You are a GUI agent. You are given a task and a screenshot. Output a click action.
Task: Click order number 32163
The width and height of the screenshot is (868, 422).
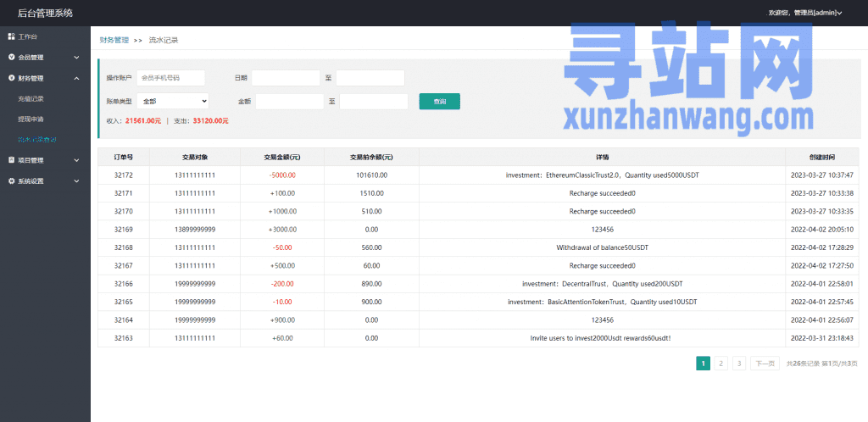click(124, 338)
